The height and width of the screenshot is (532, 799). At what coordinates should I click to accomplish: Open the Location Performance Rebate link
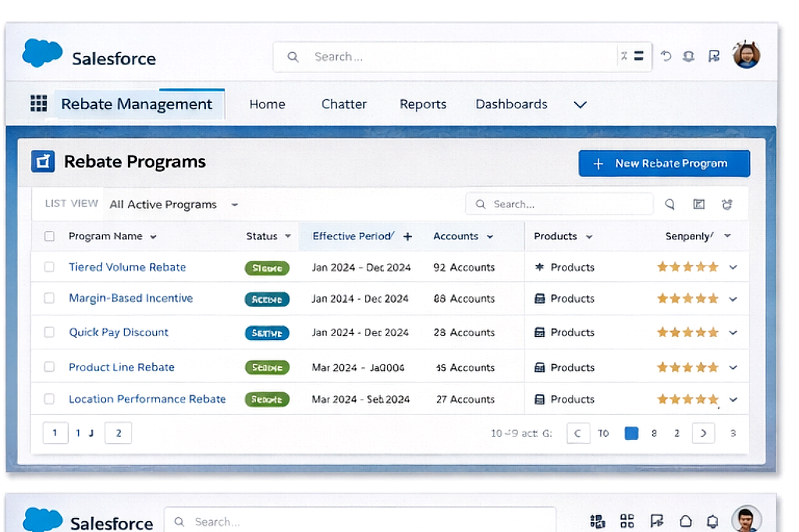pyautogui.click(x=147, y=399)
